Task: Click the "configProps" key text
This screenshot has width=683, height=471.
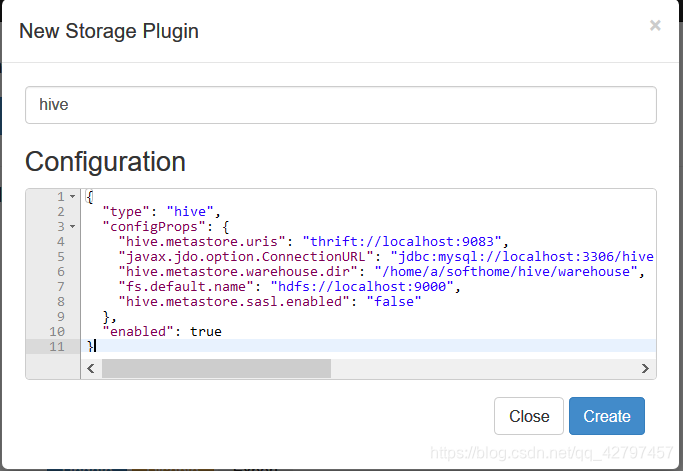Action: pos(154,227)
